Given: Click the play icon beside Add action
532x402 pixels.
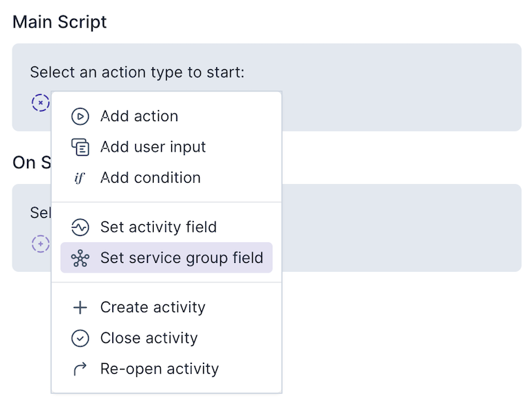Looking at the screenshot, I should click(80, 117).
